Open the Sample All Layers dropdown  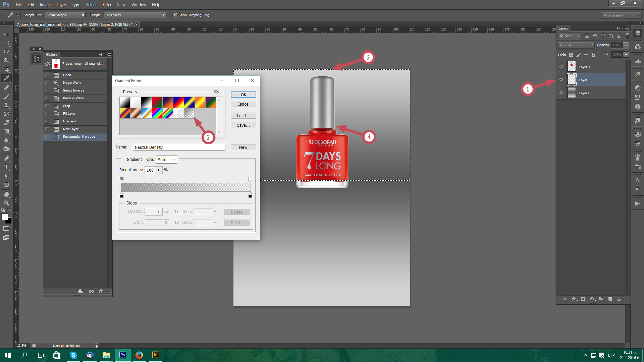[x=136, y=15]
